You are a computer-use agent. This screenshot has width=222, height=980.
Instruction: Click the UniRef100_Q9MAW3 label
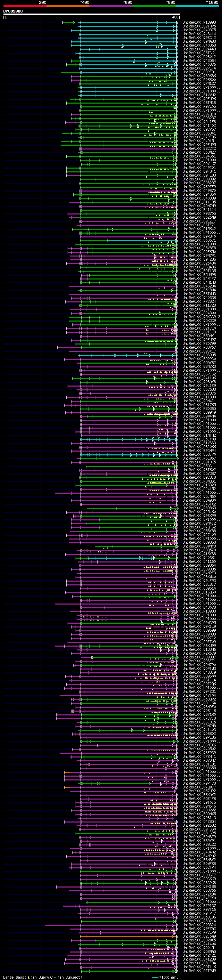click(x=199, y=41)
